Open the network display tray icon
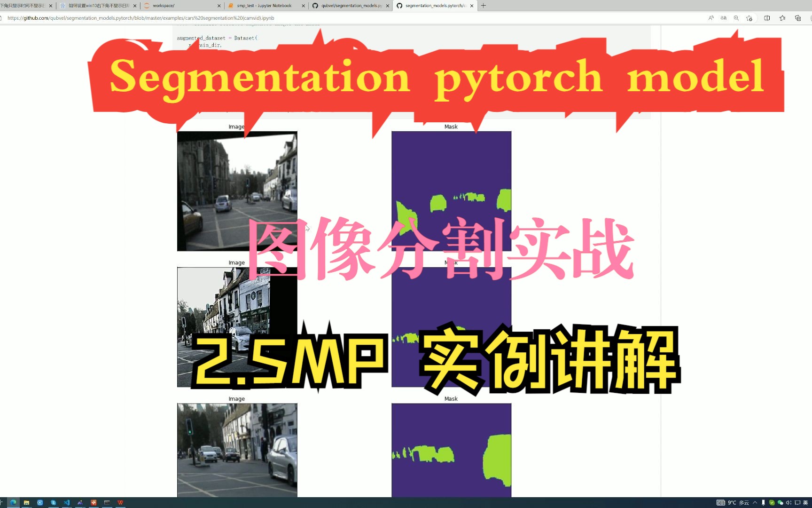 click(797, 502)
